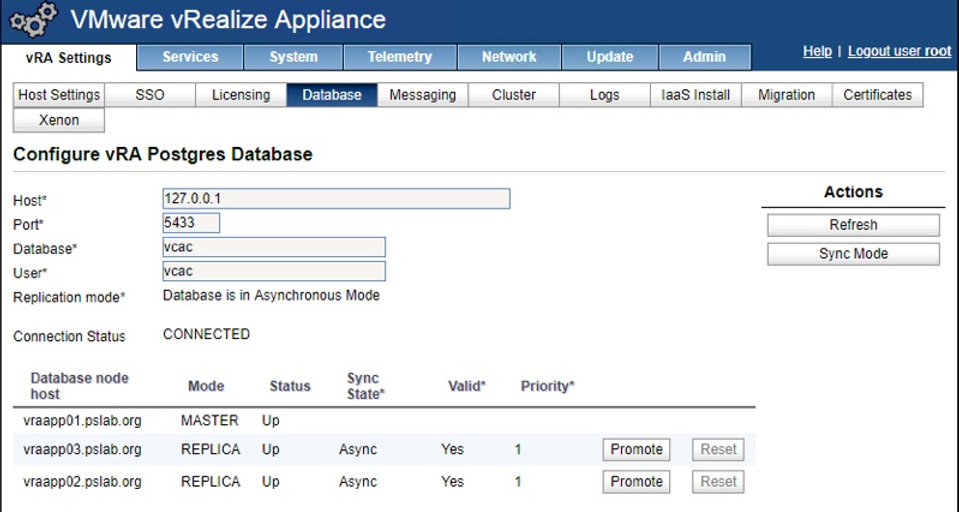The image size is (959, 512).
Task: Select the vraapp02.pslab.org host name
Action: [83, 482]
